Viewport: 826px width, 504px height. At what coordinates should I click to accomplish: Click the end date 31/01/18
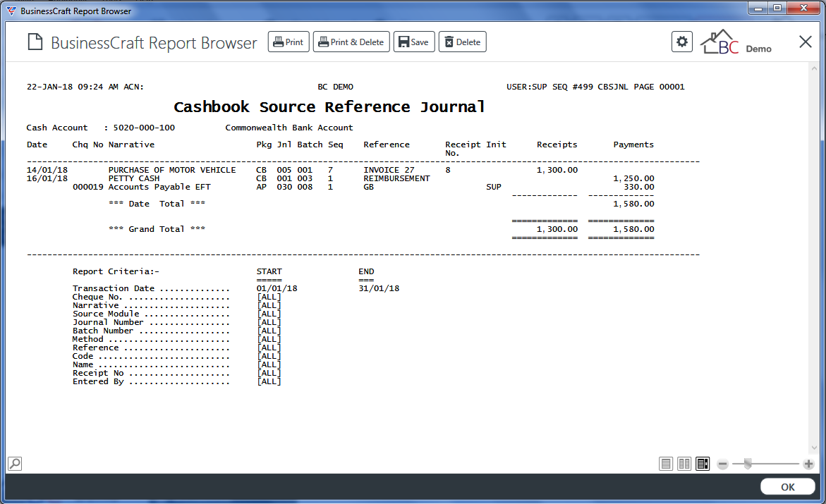[x=379, y=288]
